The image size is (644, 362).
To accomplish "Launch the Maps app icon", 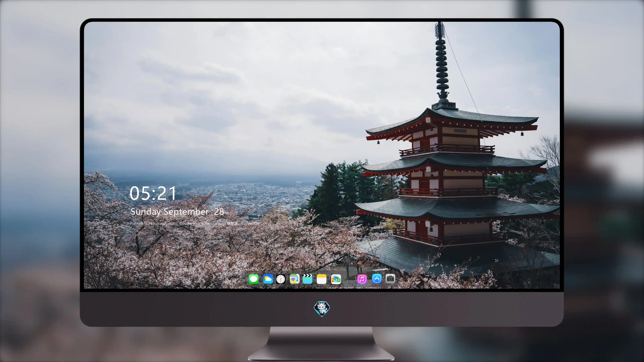I will pos(294,279).
